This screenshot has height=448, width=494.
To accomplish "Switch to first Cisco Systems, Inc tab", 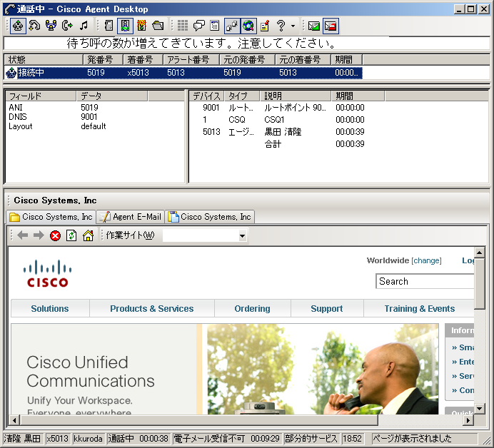I will 51,217.
